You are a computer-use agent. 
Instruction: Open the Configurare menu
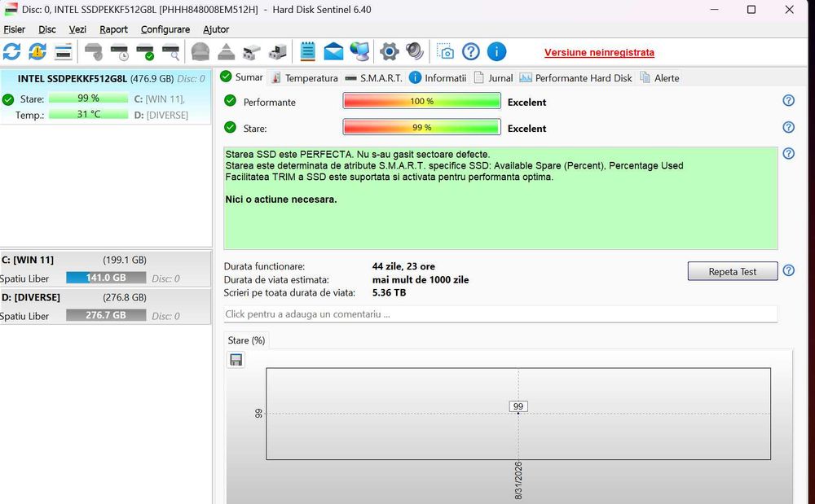165,29
